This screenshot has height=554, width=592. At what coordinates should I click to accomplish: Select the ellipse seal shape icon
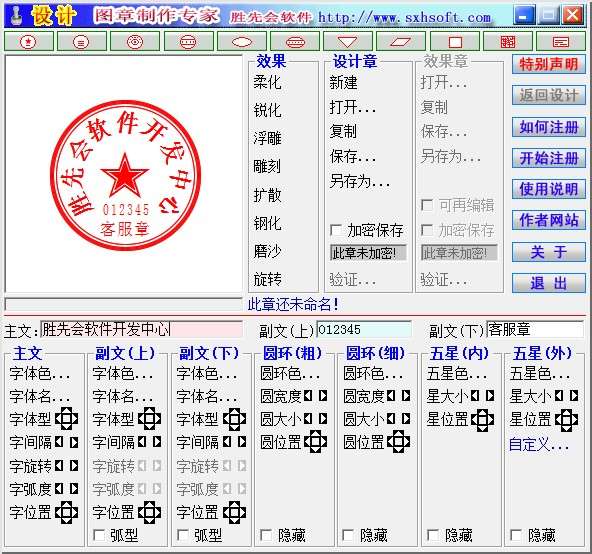pyautogui.click(x=242, y=42)
